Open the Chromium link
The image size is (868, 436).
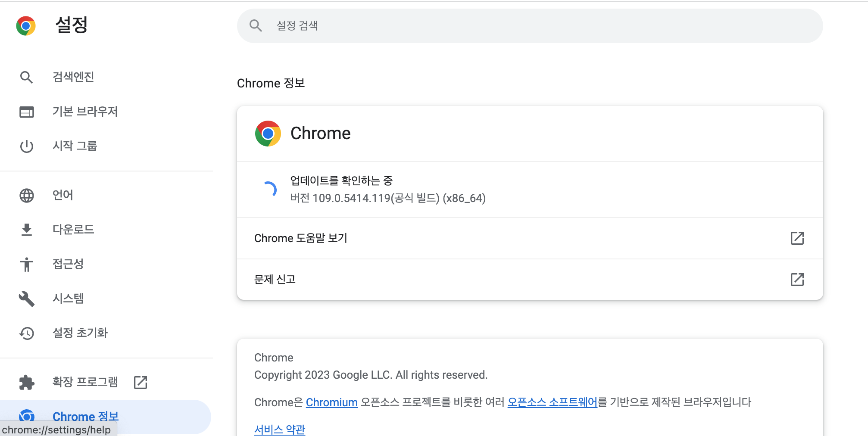point(331,402)
